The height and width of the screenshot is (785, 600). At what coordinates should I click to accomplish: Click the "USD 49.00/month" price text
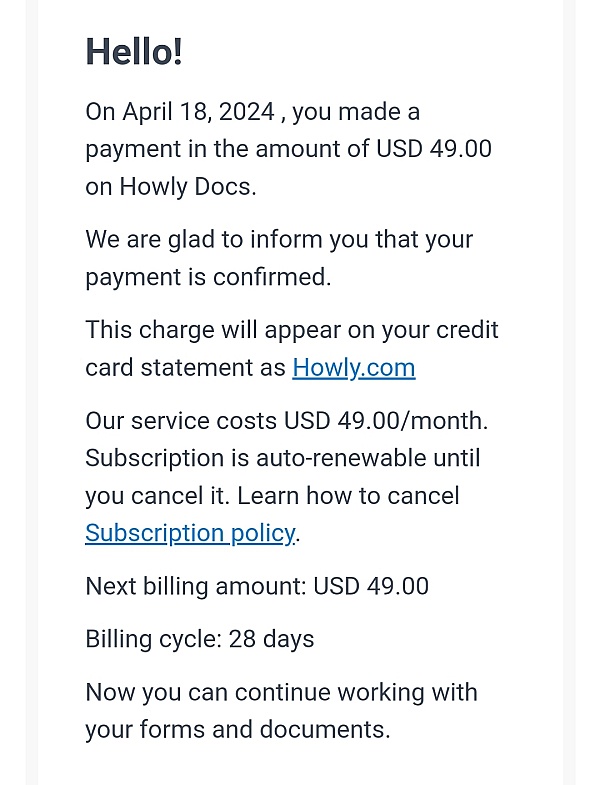coord(384,421)
